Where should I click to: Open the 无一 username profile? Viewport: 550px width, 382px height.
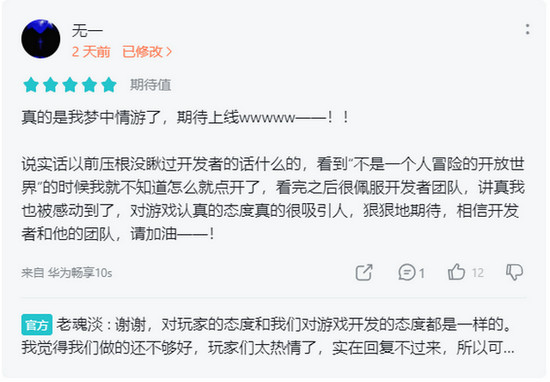pyautogui.click(x=87, y=31)
